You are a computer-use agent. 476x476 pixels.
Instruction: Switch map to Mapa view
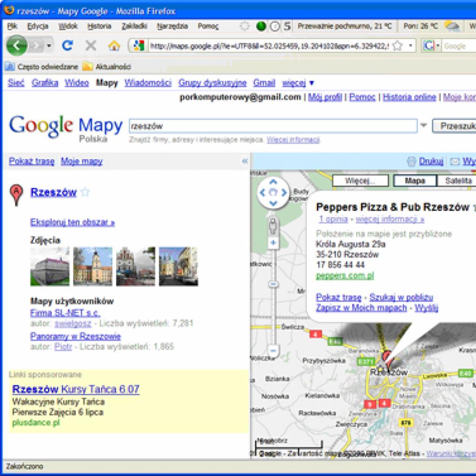pyautogui.click(x=415, y=181)
